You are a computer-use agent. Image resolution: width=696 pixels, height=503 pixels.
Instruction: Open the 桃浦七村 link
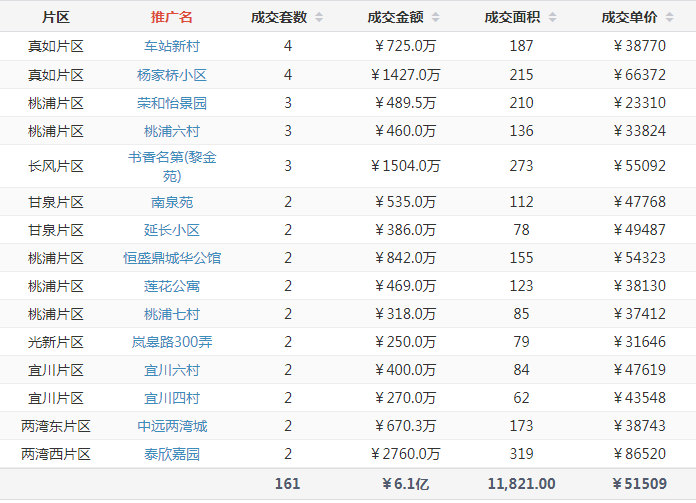coord(172,314)
